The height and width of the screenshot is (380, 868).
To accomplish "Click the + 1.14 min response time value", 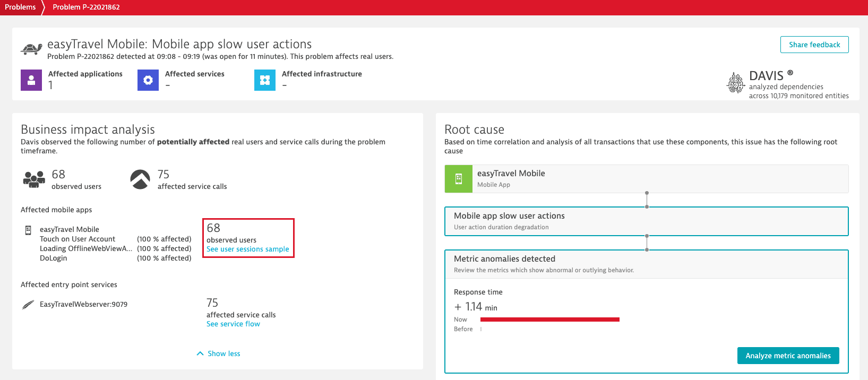I will (476, 307).
